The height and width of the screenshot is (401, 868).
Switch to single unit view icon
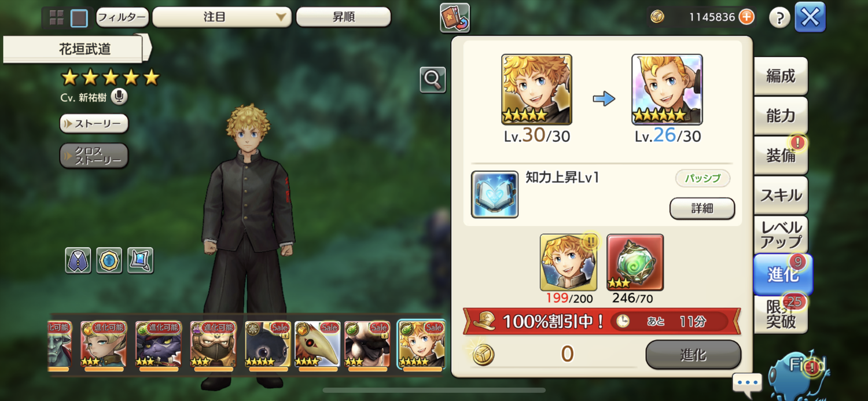pyautogui.click(x=79, y=18)
